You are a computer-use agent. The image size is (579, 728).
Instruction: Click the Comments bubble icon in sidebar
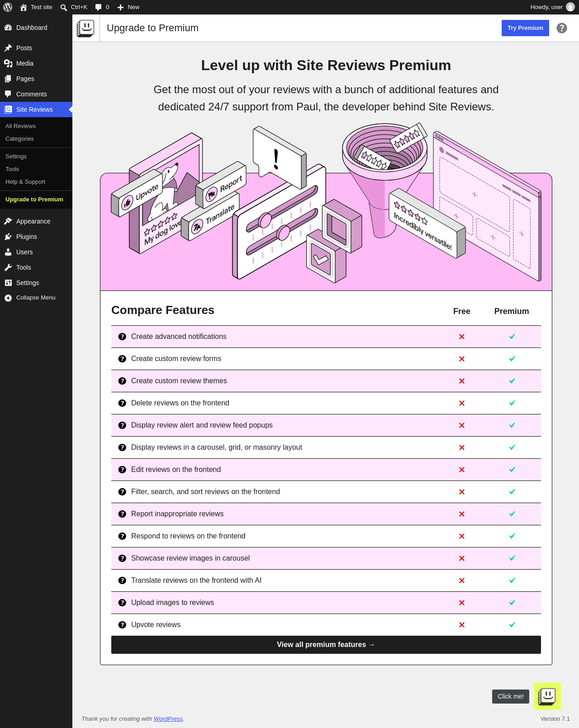8,94
